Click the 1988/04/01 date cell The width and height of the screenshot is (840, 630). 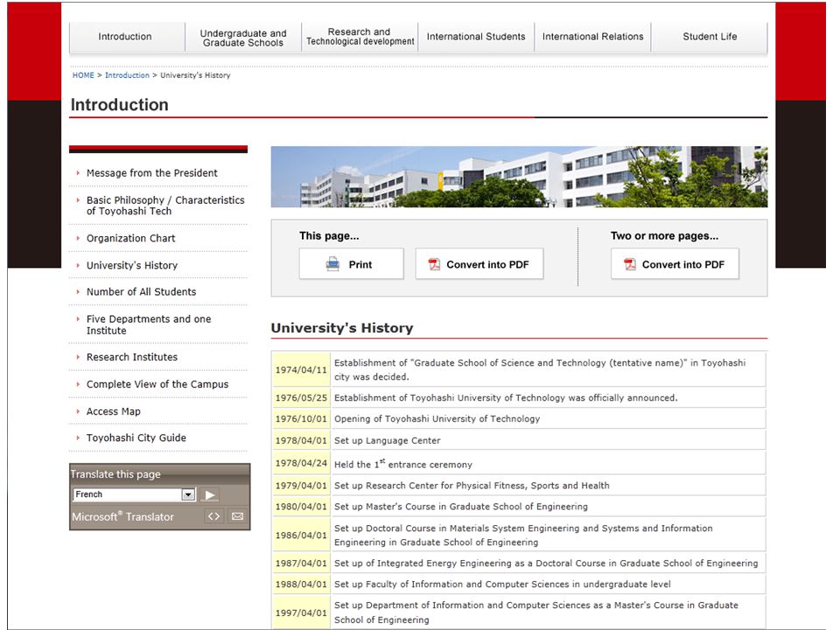coord(301,584)
